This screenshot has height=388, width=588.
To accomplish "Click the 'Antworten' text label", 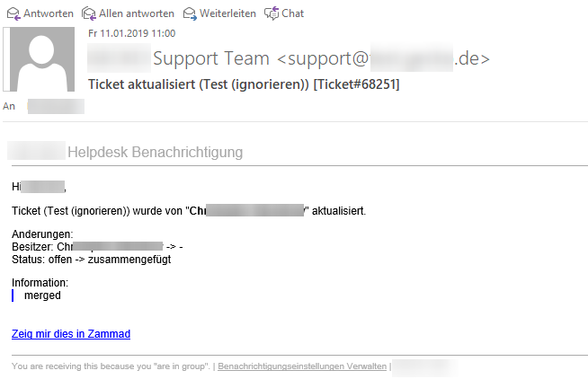I will point(49,13).
